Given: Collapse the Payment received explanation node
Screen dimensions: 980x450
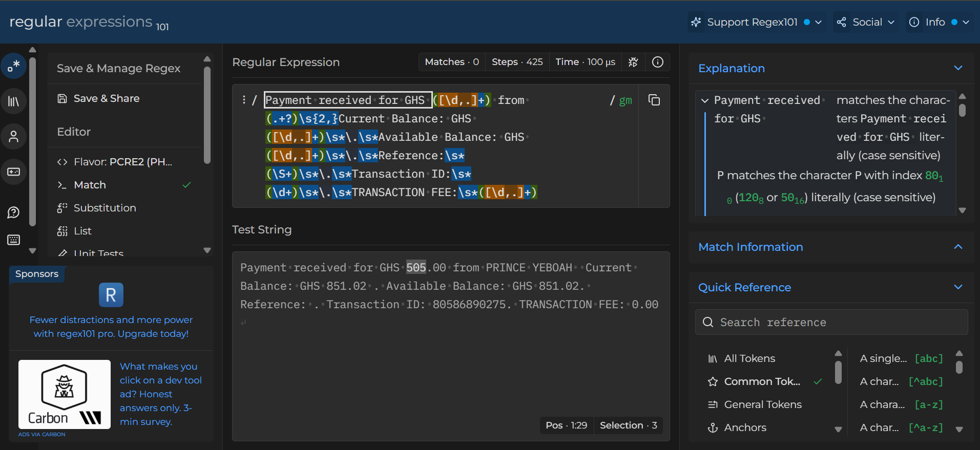Looking at the screenshot, I should pyautogui.click(x=705, y=100).
